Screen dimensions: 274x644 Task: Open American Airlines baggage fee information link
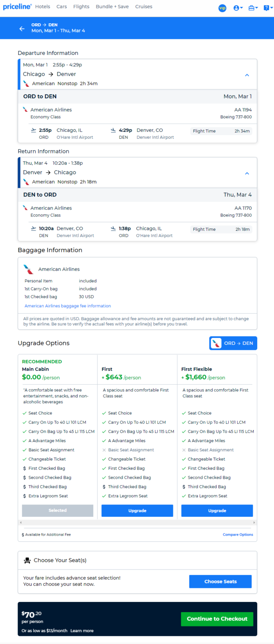[x=68, y=306]
